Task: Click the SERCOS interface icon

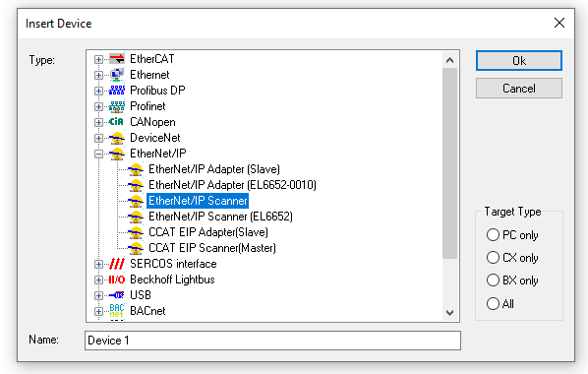Action: pos(117,264)
